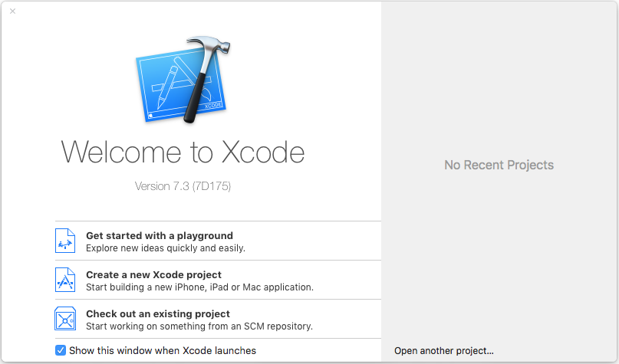Close the Welcome to Xcode window
The width and height of the screenshot is (619, 364).
coord(12,11)
